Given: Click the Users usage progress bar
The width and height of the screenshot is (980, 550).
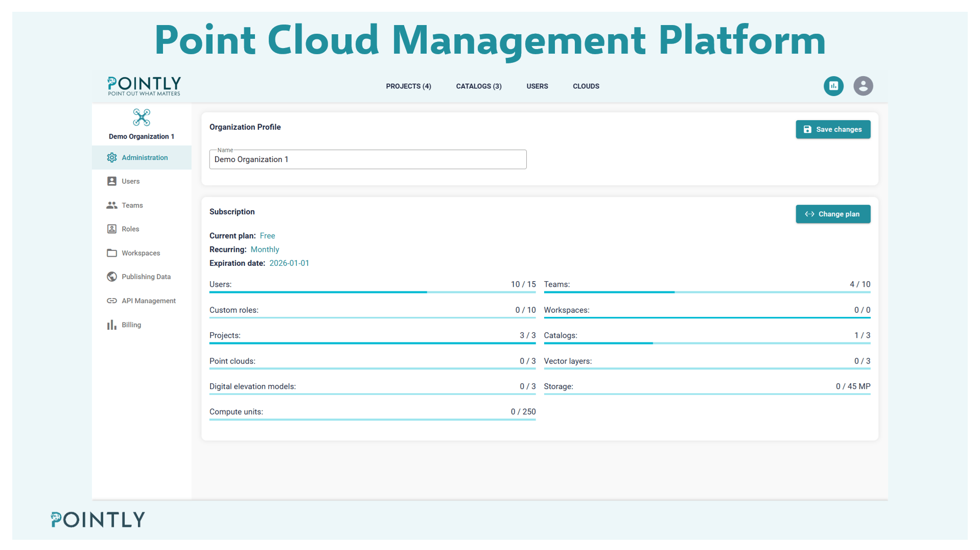Looking at the screenshot, I should 372,292.
